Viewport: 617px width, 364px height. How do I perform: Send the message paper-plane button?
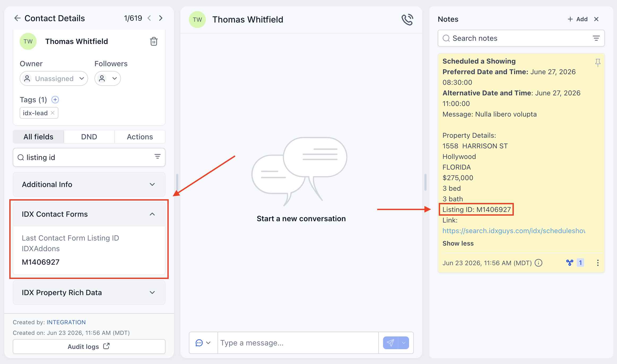click(390, 343)
